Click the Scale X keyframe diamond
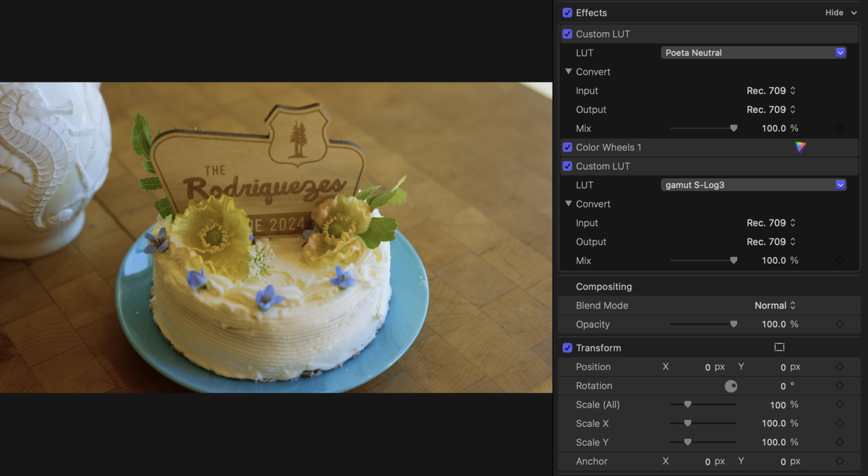Screen dimensions: 868x476 839,423
